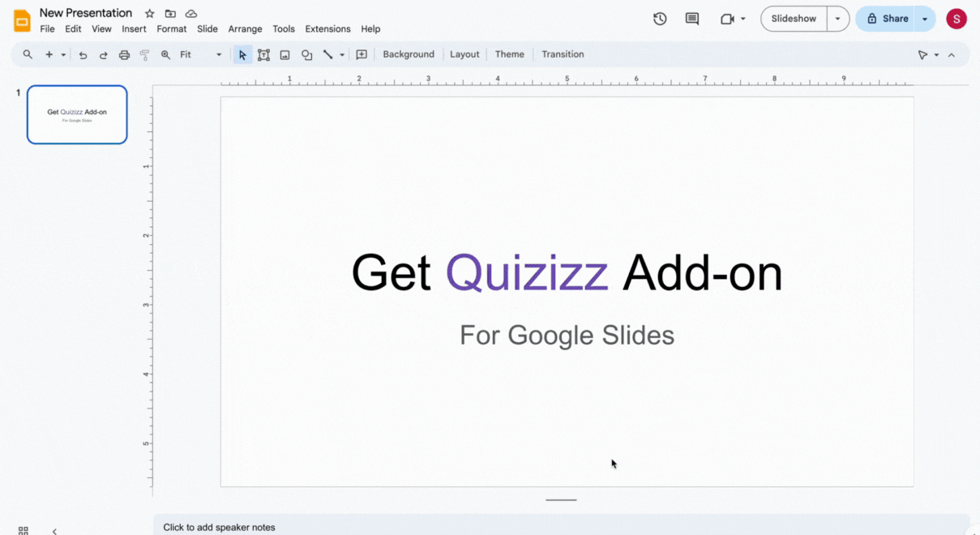This screenshot has height=535, width=980.
Task: Activate the paint format tool
Action: (145, 54)
